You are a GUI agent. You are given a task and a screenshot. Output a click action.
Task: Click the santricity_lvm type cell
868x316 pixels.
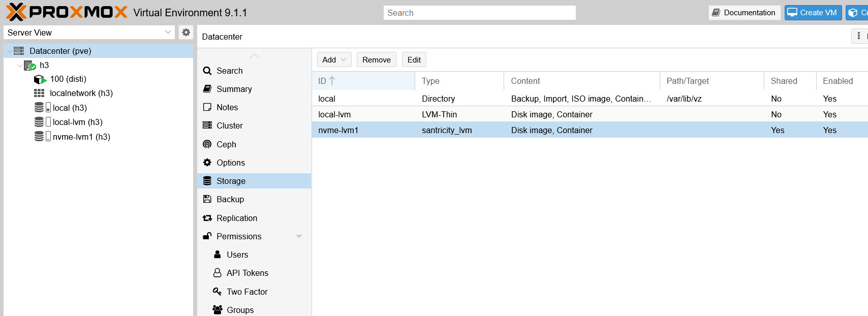click(447, 130)
